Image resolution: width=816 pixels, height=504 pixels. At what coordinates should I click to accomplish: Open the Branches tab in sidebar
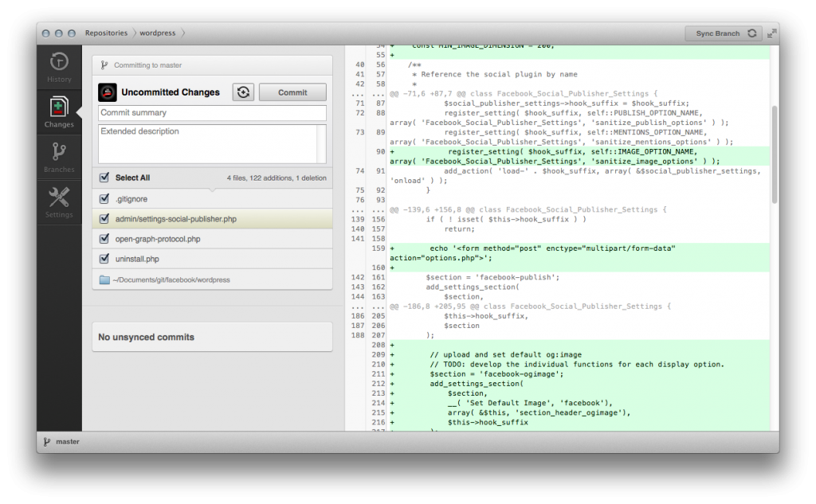click(x=59, y=158)
